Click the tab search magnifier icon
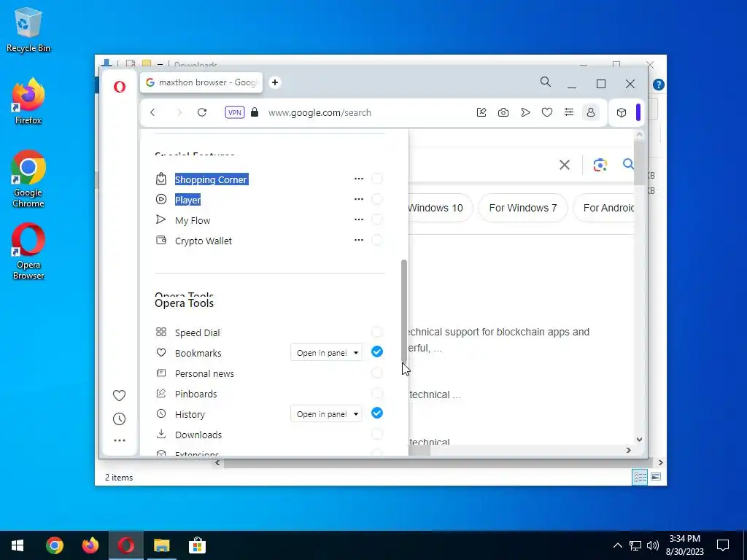747x560 pixels. pos(546,82)
